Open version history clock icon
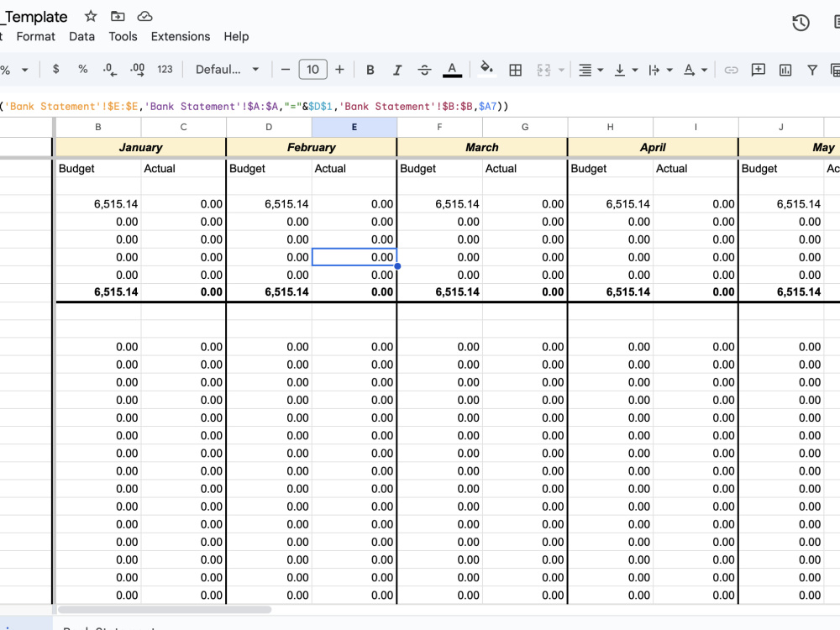This screenshot has height=630, width=840. click(x=801, y=23)
